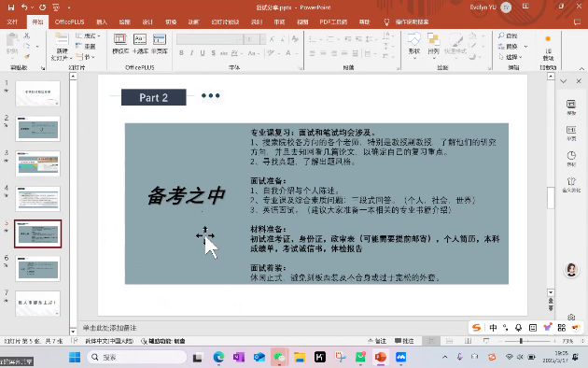
Task: Click the Comments button in status bar
Action: tap(404, 341)
